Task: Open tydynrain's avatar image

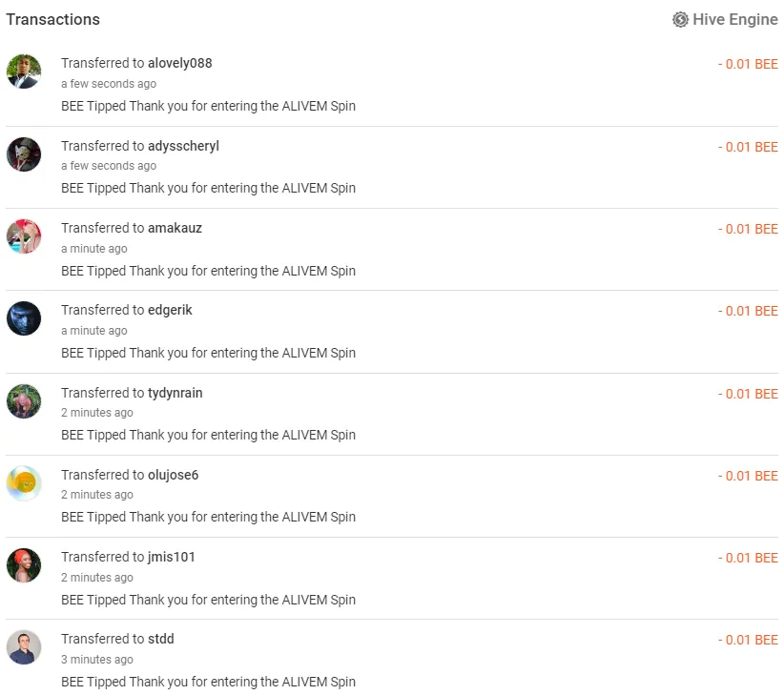Action: tap(24, 401)
